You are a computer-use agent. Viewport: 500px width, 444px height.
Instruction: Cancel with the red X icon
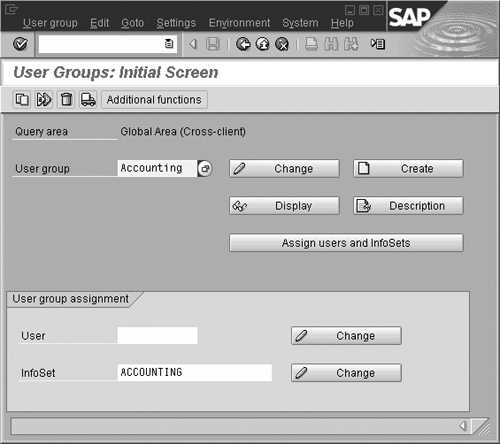tap(282, 44)
